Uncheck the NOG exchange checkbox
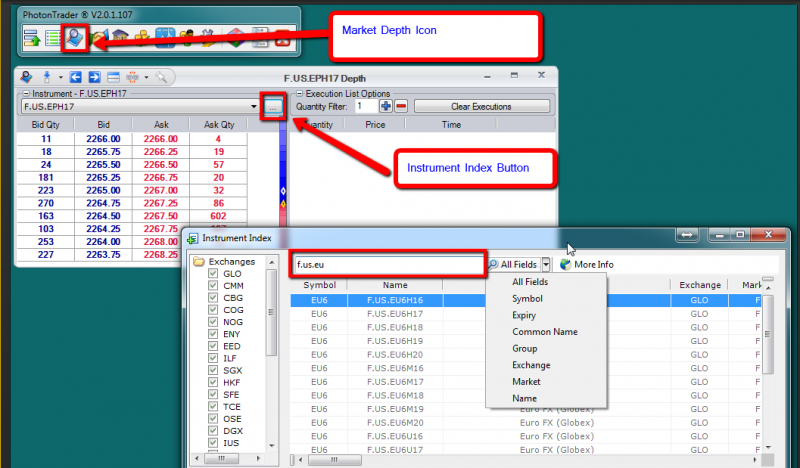800x468 pixels. 213,322
